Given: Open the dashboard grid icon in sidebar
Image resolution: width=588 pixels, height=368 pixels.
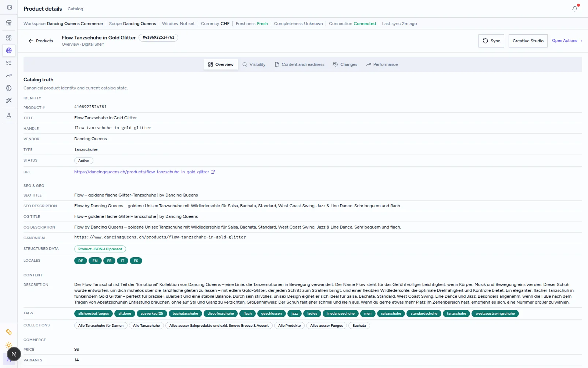Looking at the screenshot, I should [9, 38].
